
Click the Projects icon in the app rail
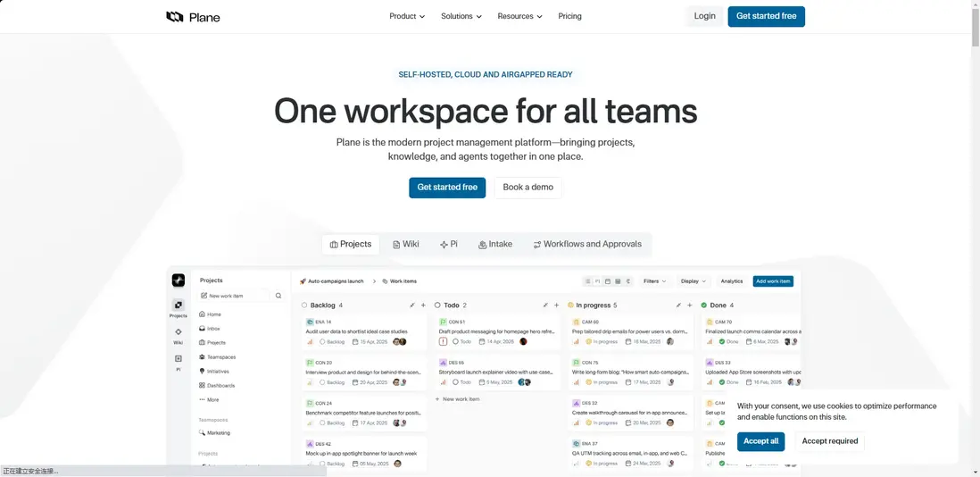[x=179, y=305]
